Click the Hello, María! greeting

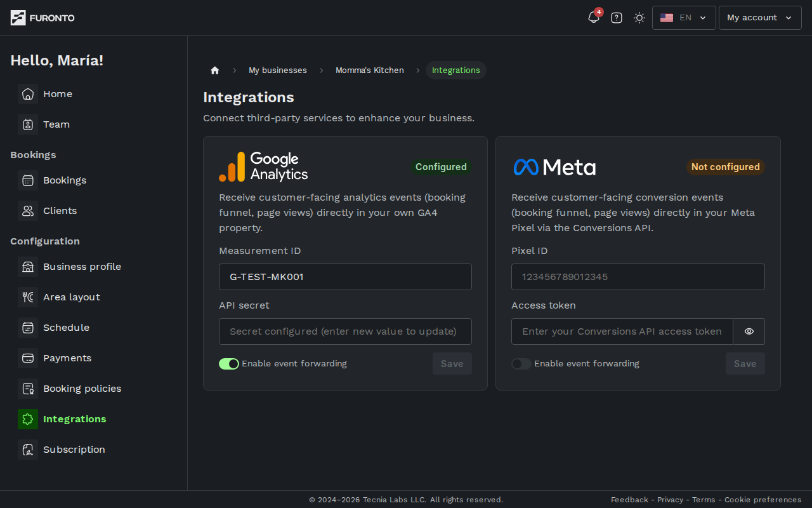pyautogui.click(x=57, y=60)
